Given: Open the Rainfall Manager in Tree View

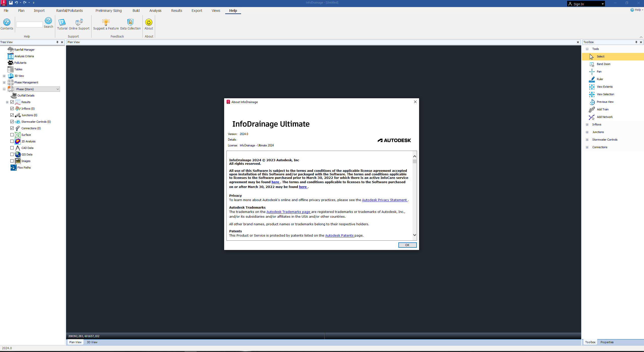Looking at the screenshot, I should coord(24,49).
